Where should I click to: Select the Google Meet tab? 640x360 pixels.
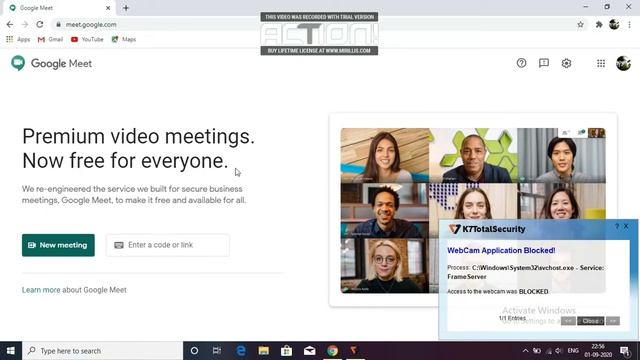point(60,8)
